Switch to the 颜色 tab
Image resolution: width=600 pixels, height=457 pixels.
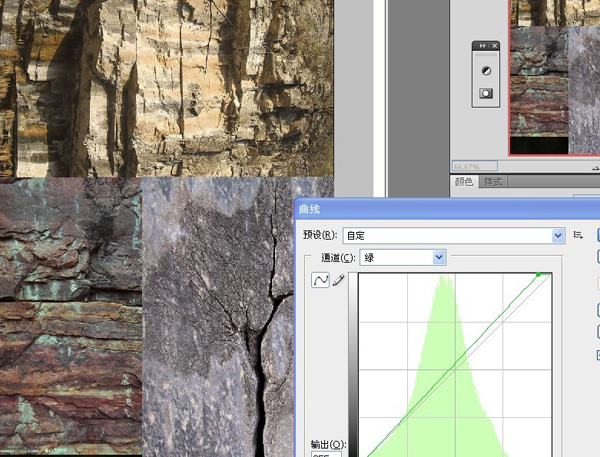(464, 181)
